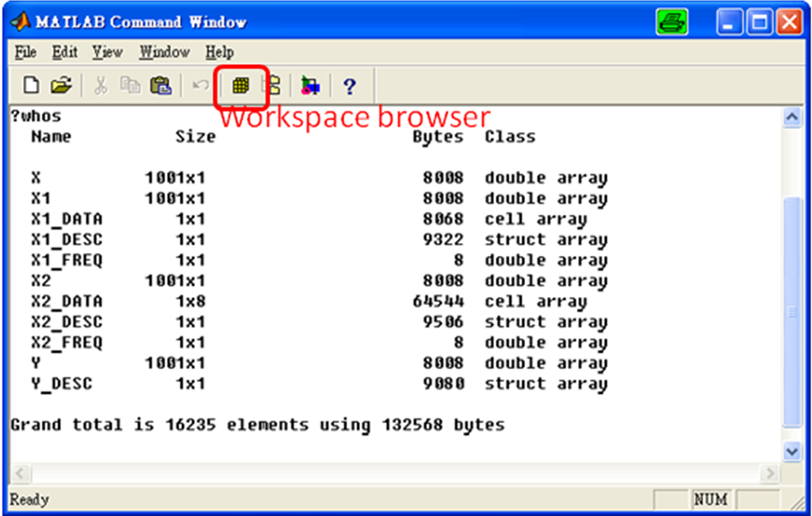Click the Open File folder icon
Screen dimensions: 812x516
click(x=60, y=86)
